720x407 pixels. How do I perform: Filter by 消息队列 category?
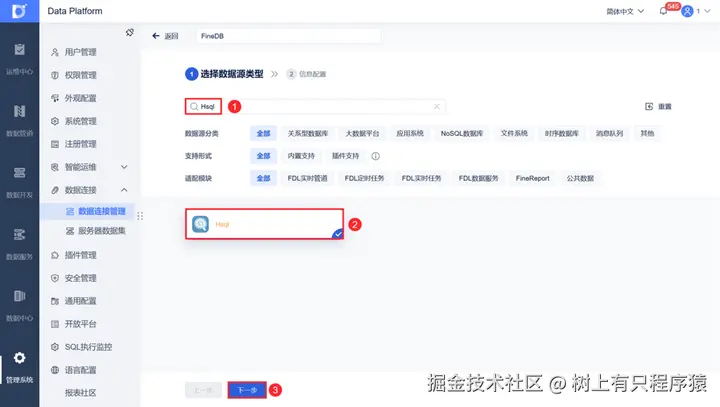pyautogui.click(x=609, y=133)
